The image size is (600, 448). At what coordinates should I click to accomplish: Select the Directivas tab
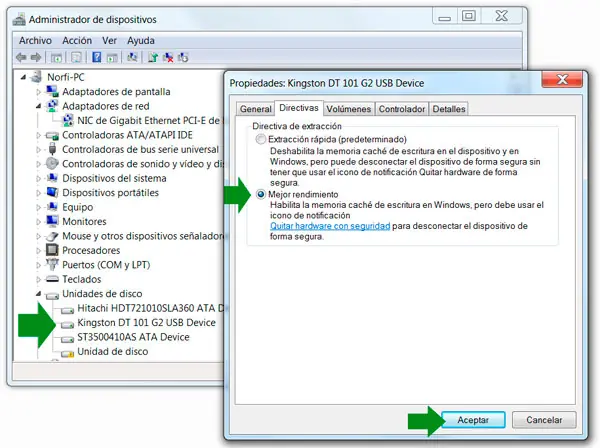click(x=299, y=108)
